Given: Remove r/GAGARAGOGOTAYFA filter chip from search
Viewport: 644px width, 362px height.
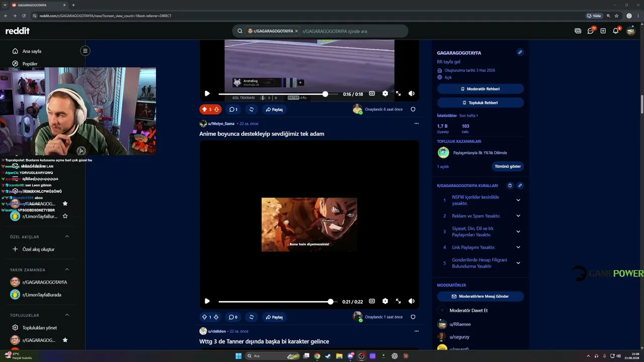Looking at the screenshot, I should [x=296, y=31].
